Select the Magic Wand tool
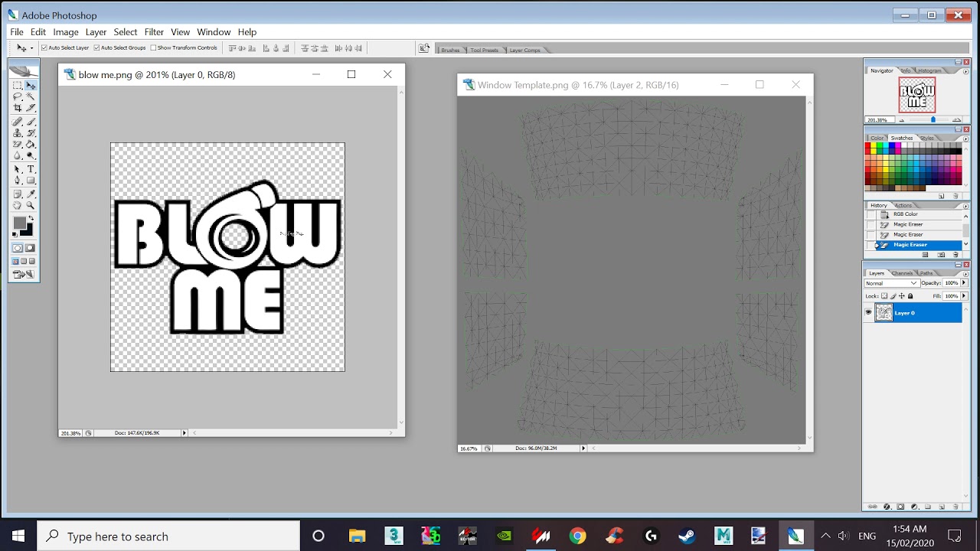 pyautogui.click(x=31, y=96)
